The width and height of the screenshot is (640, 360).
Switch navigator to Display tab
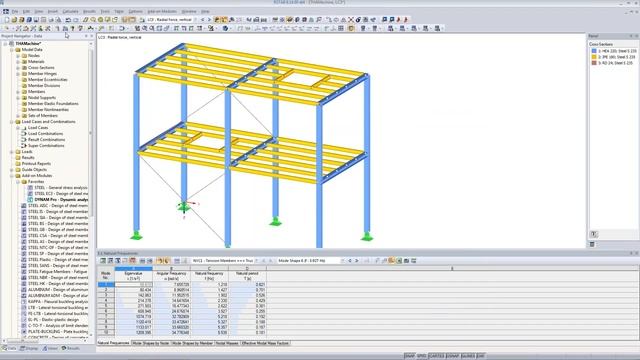29,349
